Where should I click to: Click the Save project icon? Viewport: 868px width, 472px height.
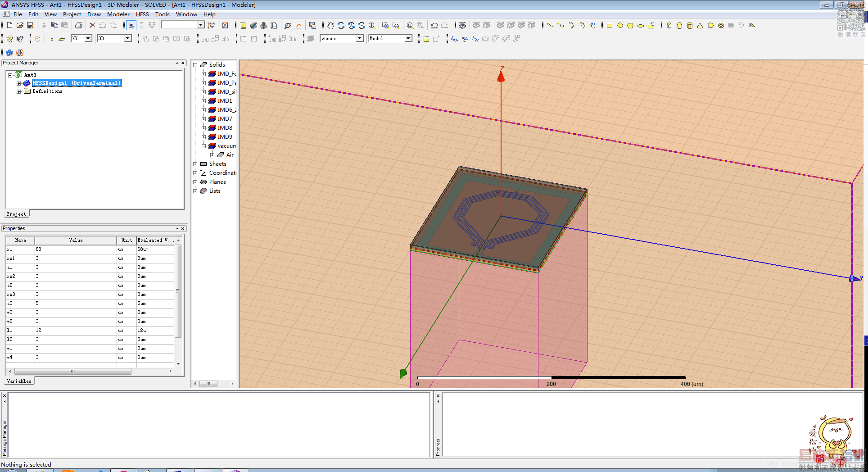(30, 26)
